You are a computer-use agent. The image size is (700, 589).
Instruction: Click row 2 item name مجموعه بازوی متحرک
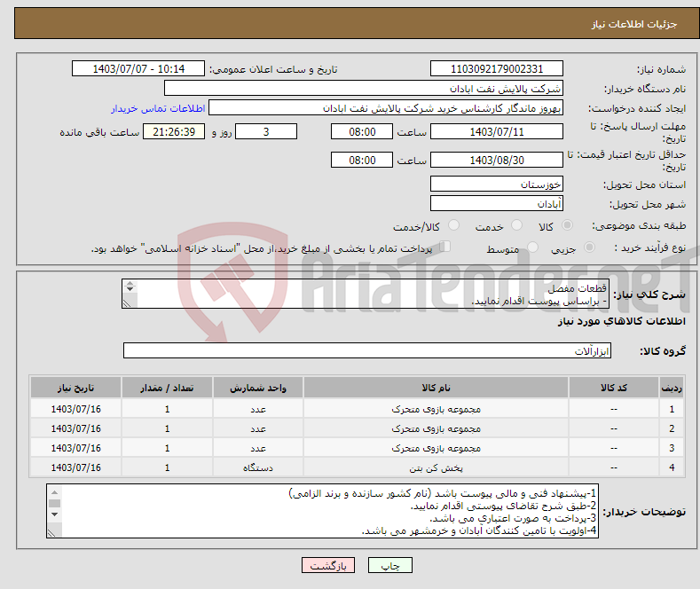pyautogui.click(x=436, y=428)
